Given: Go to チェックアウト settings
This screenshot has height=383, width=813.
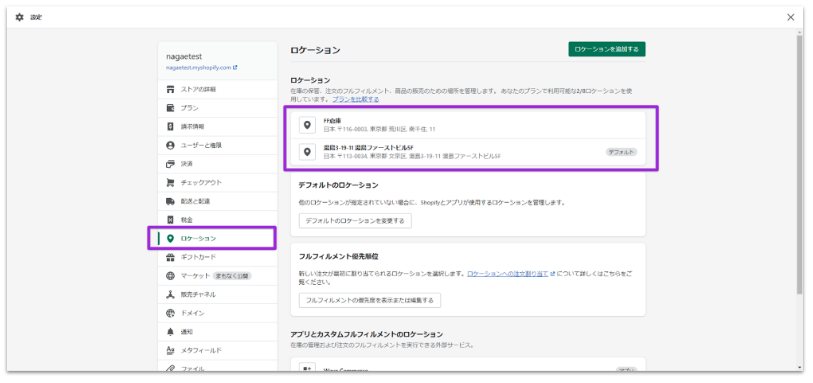Looking at the screenshot, I should tap(218, 182).
